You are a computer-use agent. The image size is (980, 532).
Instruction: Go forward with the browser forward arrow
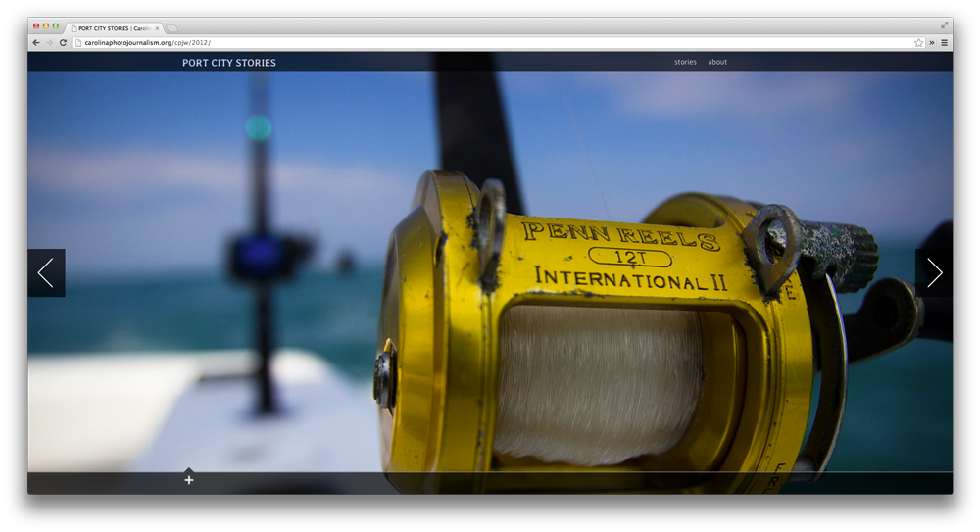coord(49,42)
